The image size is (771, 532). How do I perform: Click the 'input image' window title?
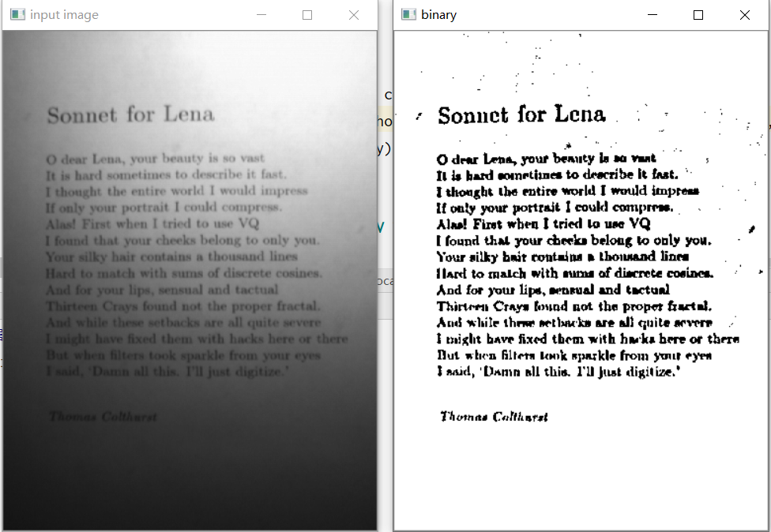click(x=64, y=15)
